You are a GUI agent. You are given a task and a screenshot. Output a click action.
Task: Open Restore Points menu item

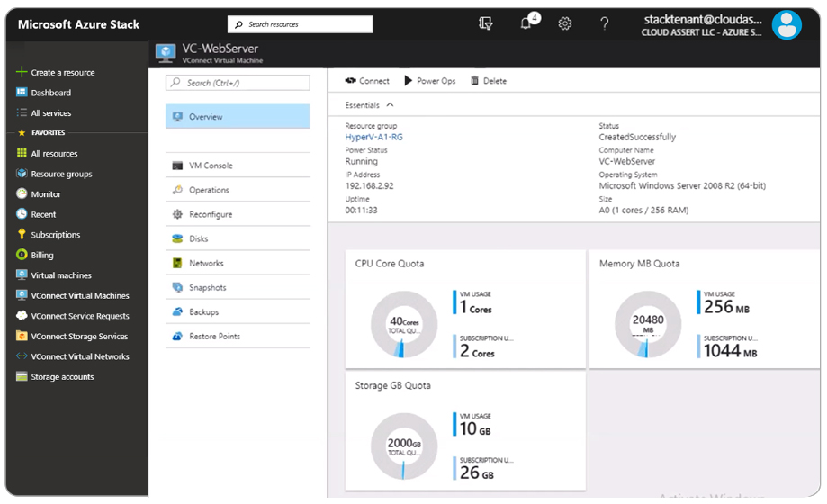click(214, 337)
